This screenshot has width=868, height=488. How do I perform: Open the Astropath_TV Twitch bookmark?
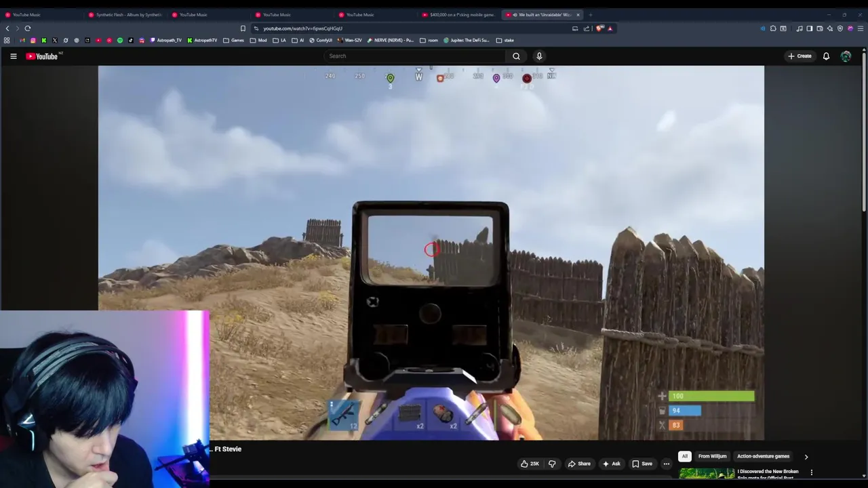166,40
